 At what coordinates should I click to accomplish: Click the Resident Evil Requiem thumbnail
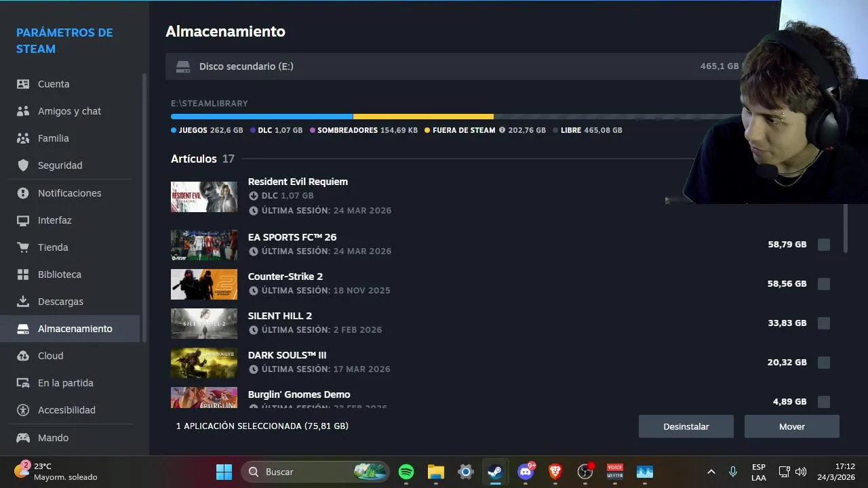pos(204,197)
